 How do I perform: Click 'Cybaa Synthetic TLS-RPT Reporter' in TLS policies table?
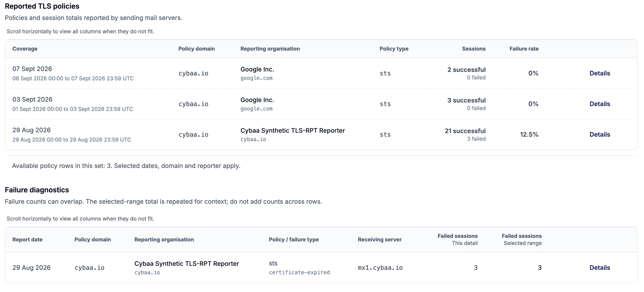(292, 131)
